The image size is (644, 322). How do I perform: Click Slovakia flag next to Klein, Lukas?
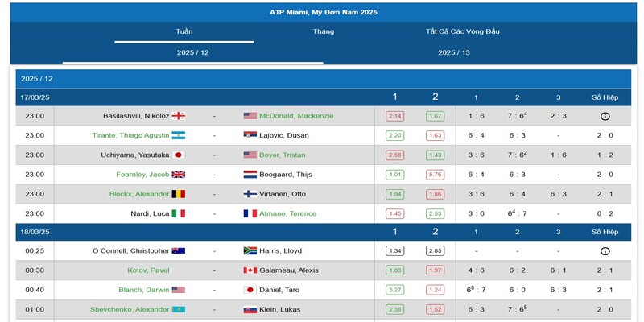point(250,309)
